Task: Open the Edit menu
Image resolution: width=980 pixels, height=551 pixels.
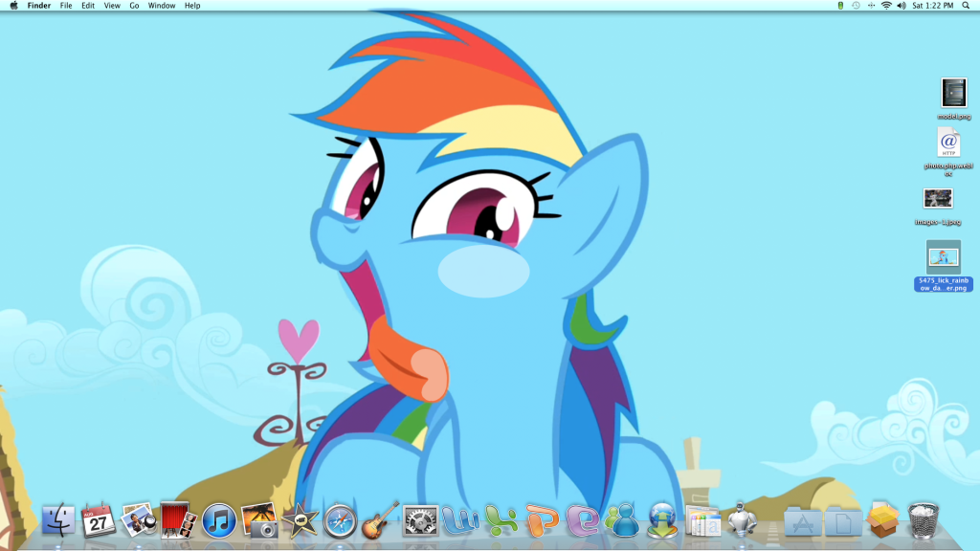Action: [x=88, y=6]
